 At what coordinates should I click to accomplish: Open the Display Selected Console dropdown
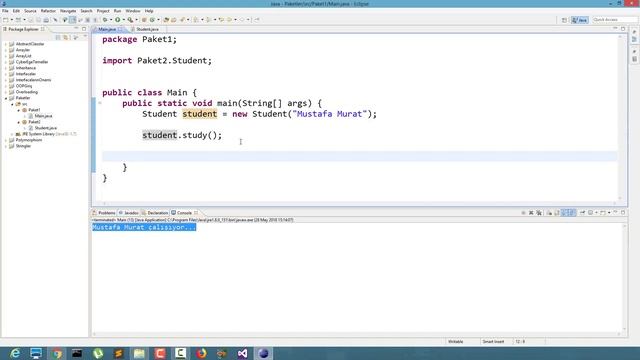point(596,213)
